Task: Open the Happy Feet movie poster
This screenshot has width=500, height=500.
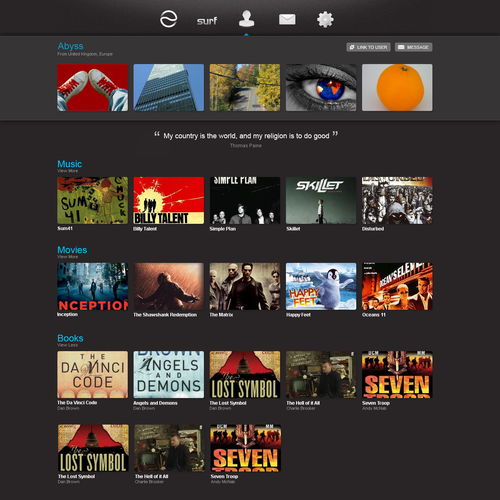Action: coord(321,286)
